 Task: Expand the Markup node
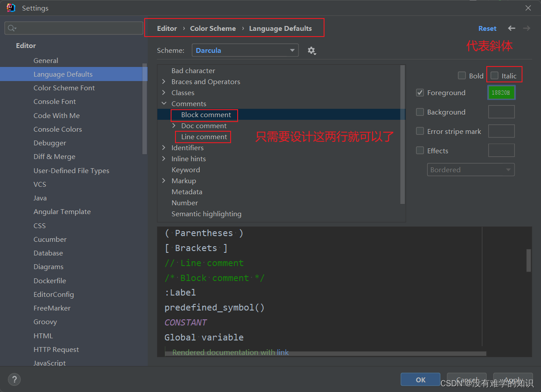point(164,181)
